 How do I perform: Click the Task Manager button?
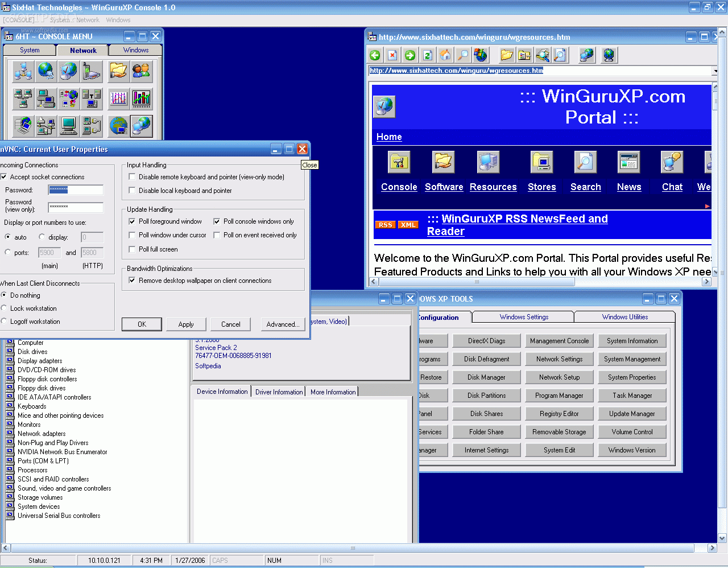(632, 396)
